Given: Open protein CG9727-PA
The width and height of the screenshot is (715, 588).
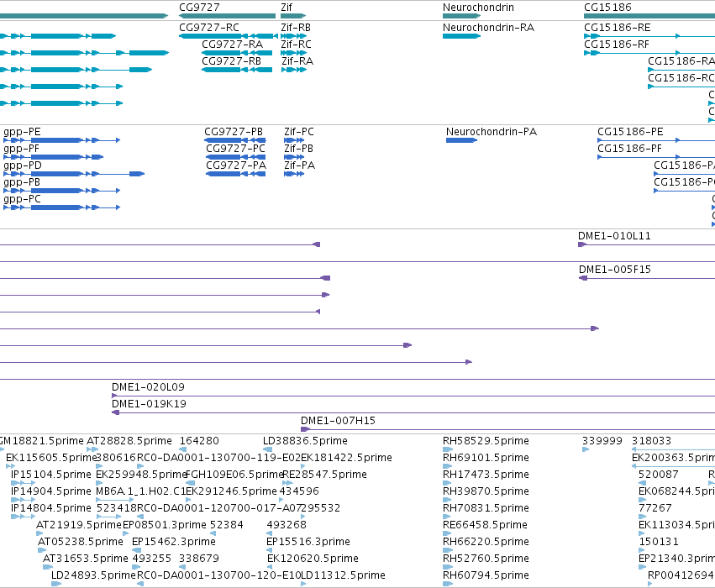Looking at the screenshot, I should coord(235,174).
